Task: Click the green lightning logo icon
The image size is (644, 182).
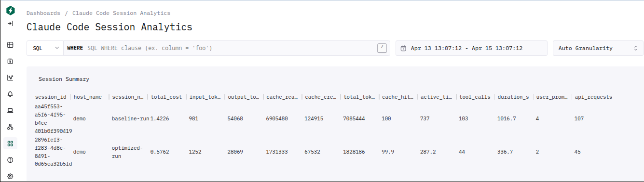Action: [10, 10]
